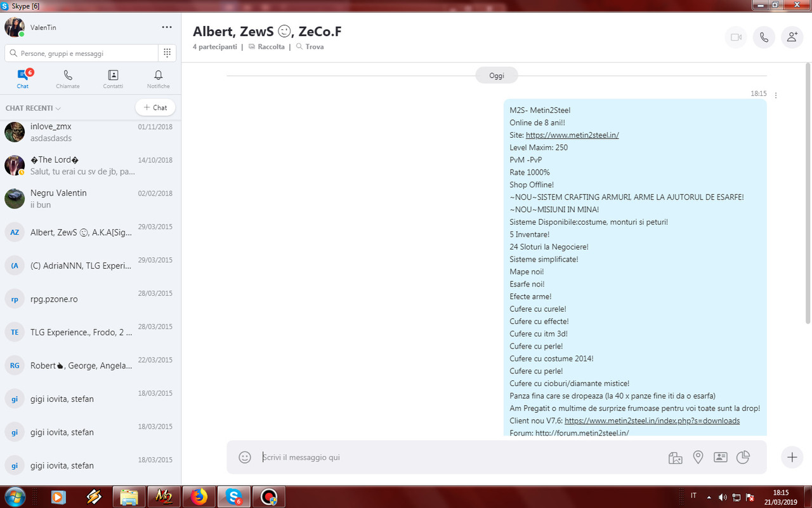Open the clock showing 18:15
This screenshot has width=812, height=508.
tap(781, 497)
